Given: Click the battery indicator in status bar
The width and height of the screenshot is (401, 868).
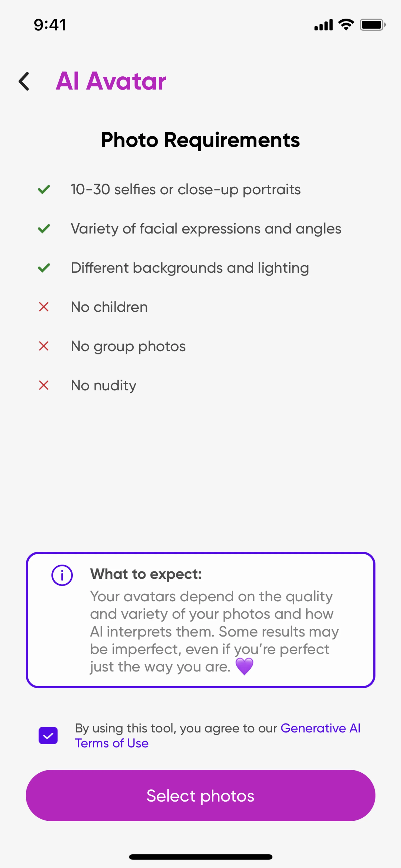Looking at the screenshot, I should coord(373,25).
